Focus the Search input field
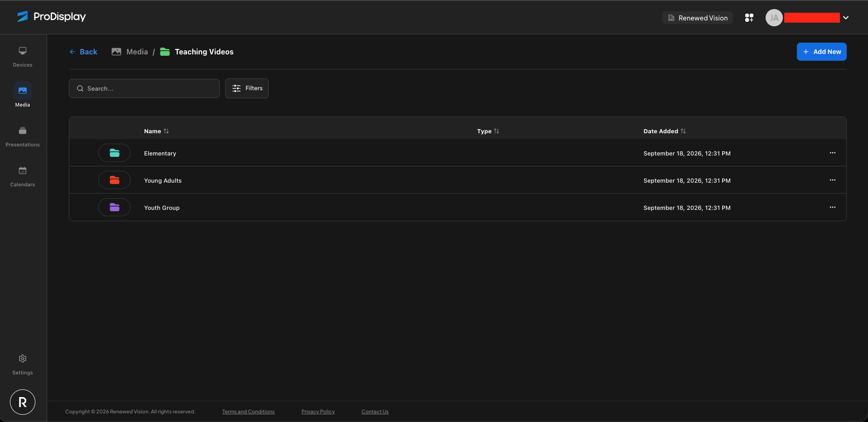Image resolution: width=868 pixels, height=422 pixels. pos(144,88)
